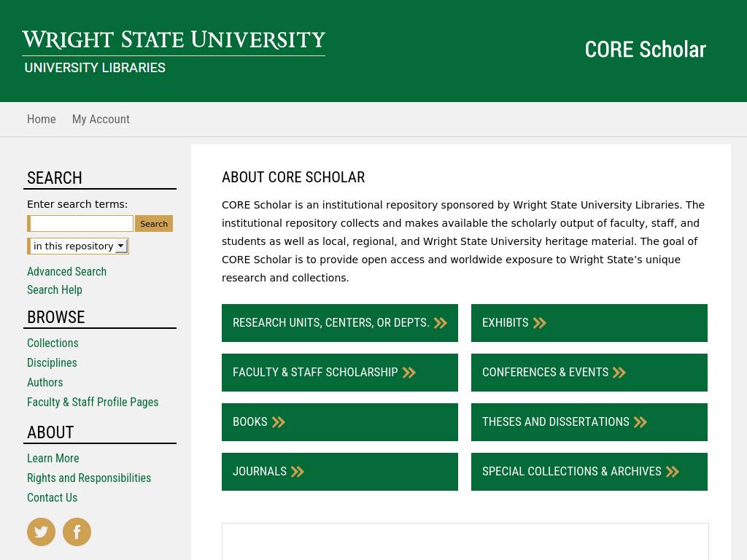Viewport: 747px width, 560px height.
Task: Select Conferences & Events button
Action: 545,373
